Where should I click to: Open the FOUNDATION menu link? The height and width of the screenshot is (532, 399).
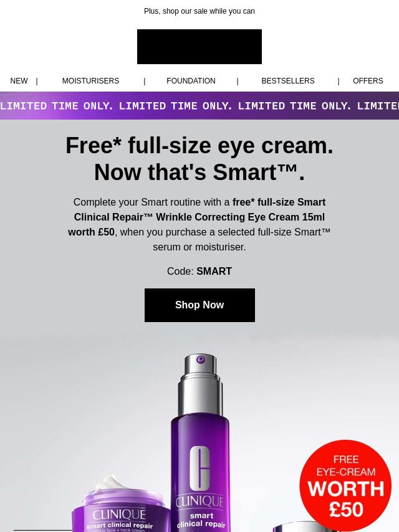tap(191, 81)
